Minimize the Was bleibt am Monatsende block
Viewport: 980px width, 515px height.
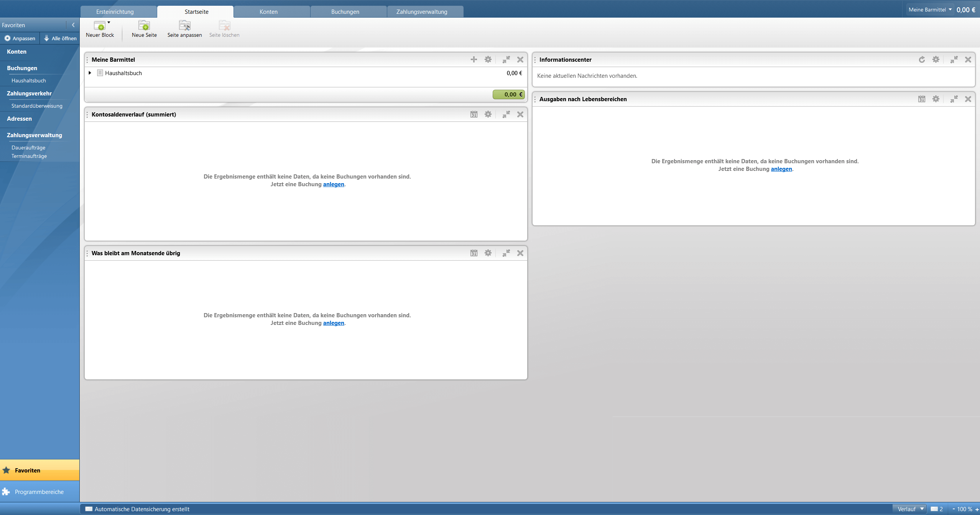coord(506,253)
